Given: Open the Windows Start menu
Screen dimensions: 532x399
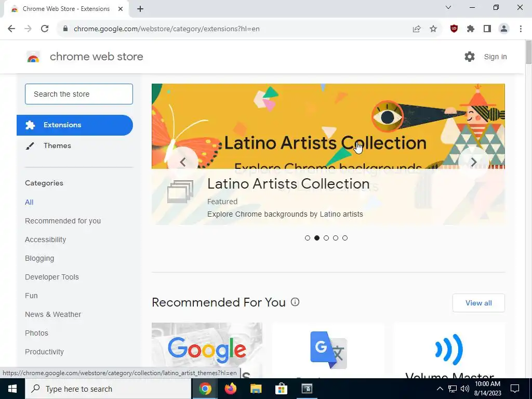Looking at the screenshot, I should [x=12, y=389].
